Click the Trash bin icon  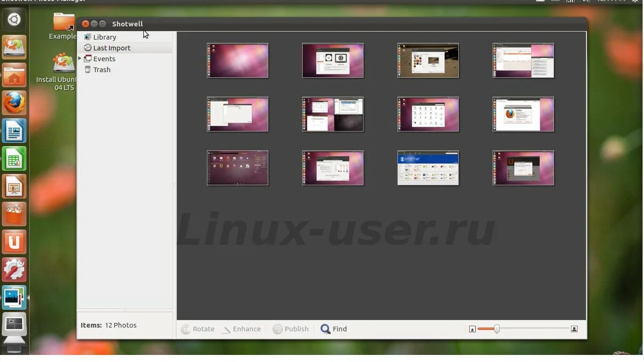87,69
